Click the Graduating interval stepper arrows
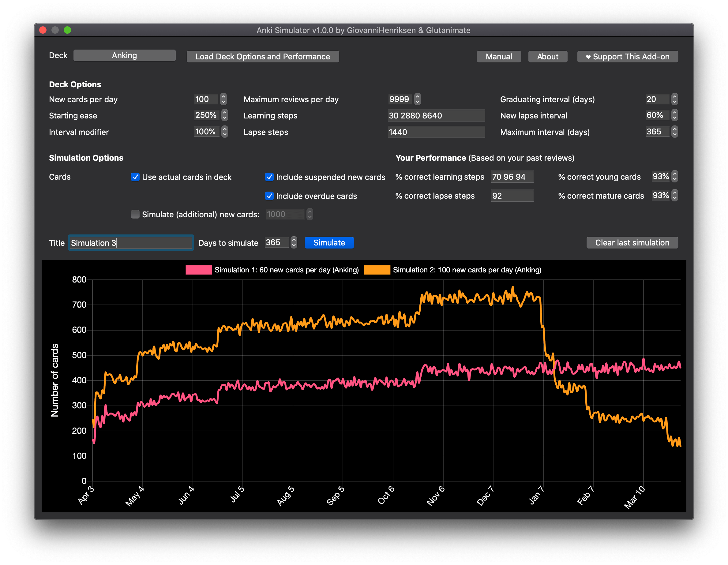728x565 pixels. [x=674, y=99]
